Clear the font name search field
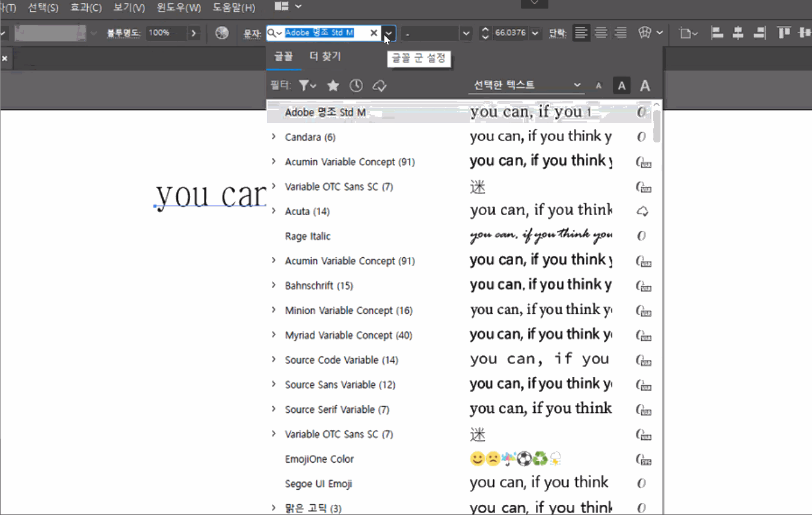This screenshot has height=515, width=812. click(x=374, y=33)
